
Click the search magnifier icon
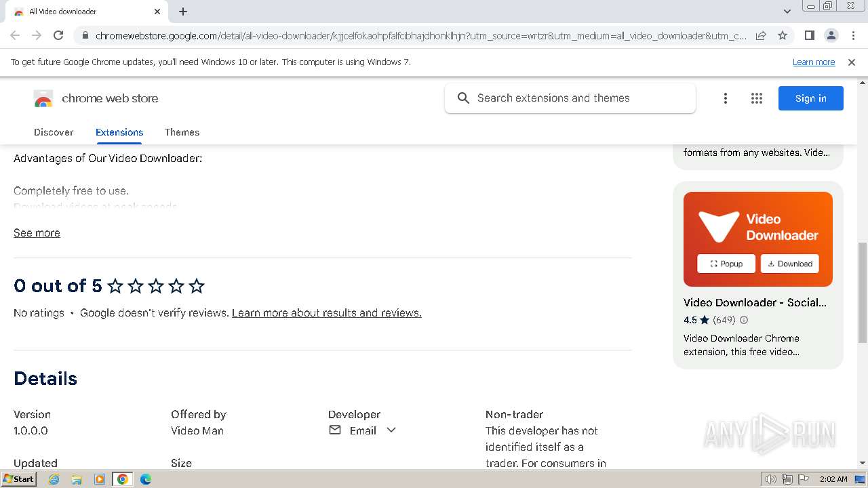tap(463, 98)
